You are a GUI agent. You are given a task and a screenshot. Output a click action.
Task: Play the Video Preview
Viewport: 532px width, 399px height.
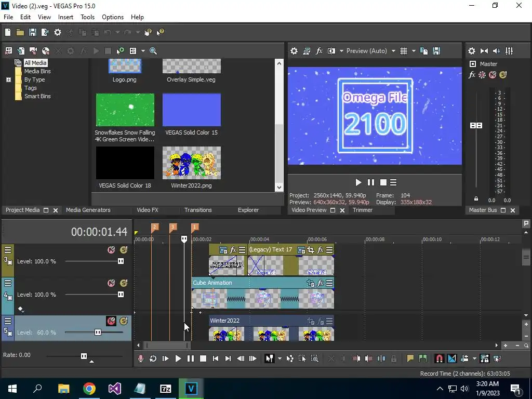tap(358, 182)
